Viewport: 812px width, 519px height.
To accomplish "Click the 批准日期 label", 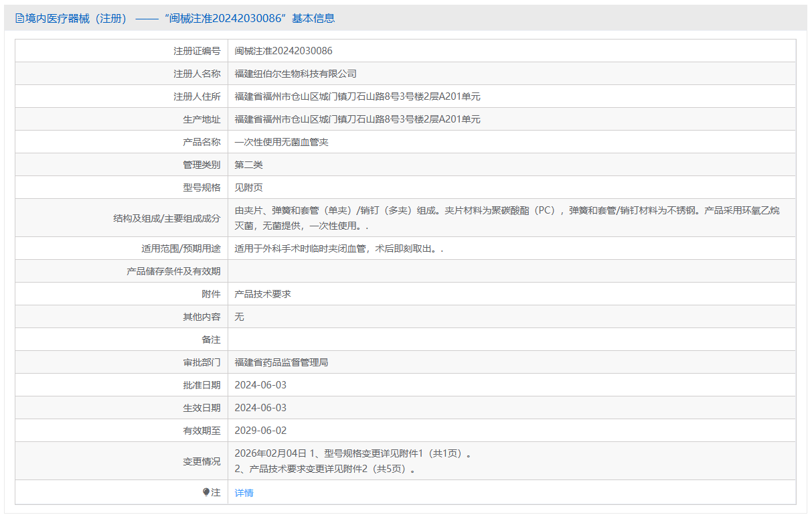I will coord(202,385).
